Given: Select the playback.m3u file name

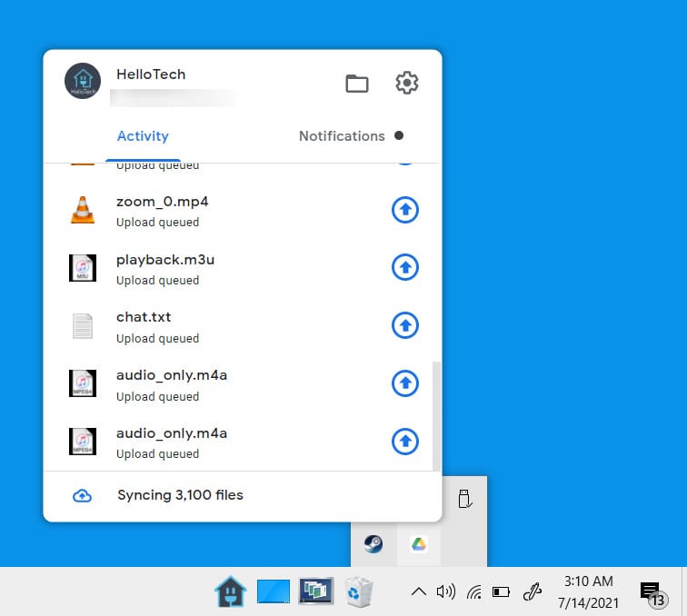Looking at the screenshot, I should [x=165, y=260].
